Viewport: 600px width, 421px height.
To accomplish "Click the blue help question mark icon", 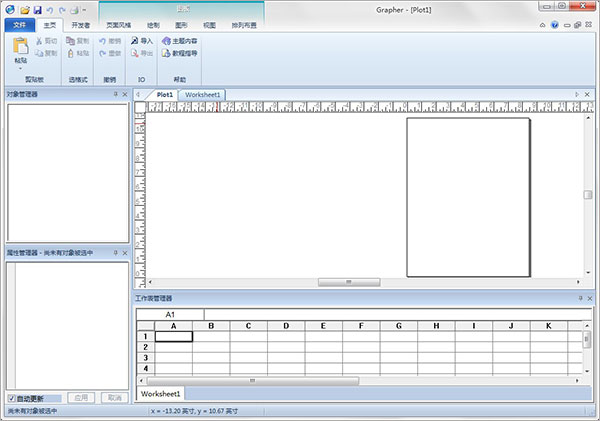I will point(553,25).
